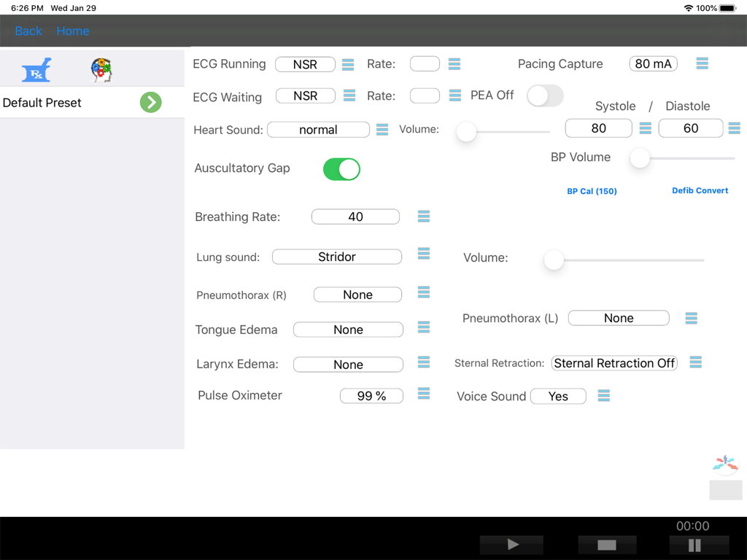Open the Sternal Retraction Off selector

coord(614,363)
